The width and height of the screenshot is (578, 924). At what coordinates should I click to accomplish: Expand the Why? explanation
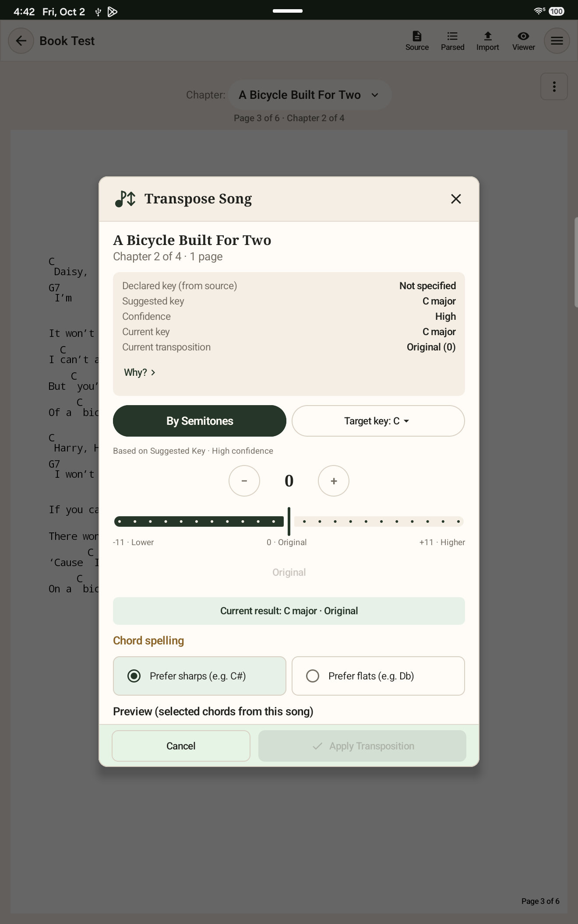click(140, 372)
